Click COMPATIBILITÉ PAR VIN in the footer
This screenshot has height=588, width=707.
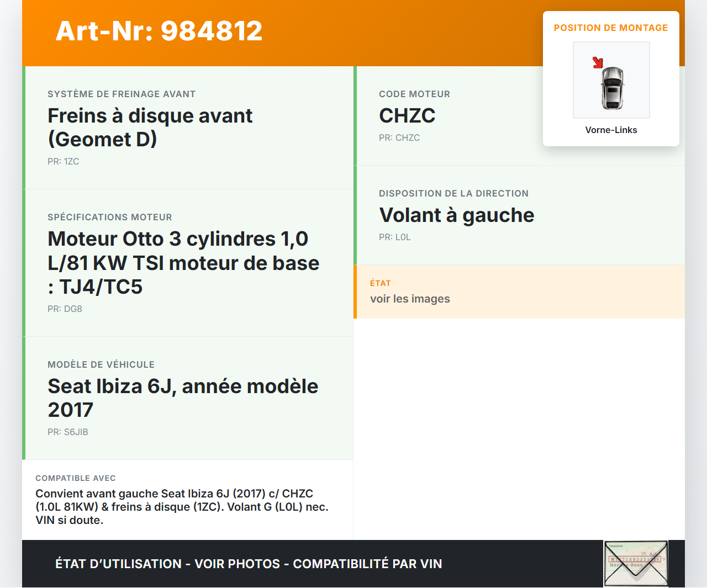[368, 564]
